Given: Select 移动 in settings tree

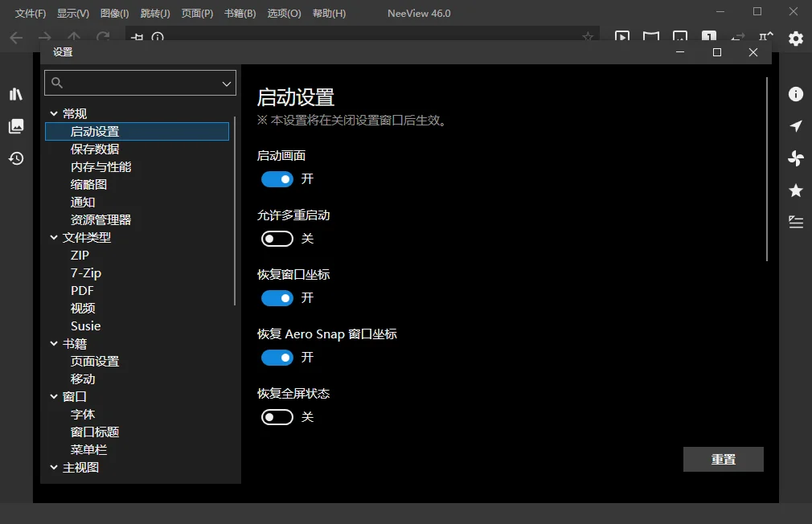Looking at the screenshot, I should [x=83, y=379].
